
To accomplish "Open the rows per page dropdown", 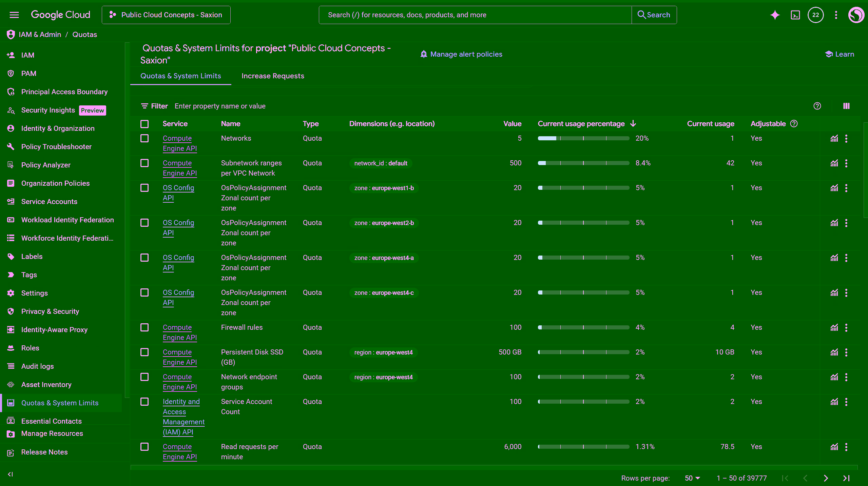I will (x=692, y=478).
